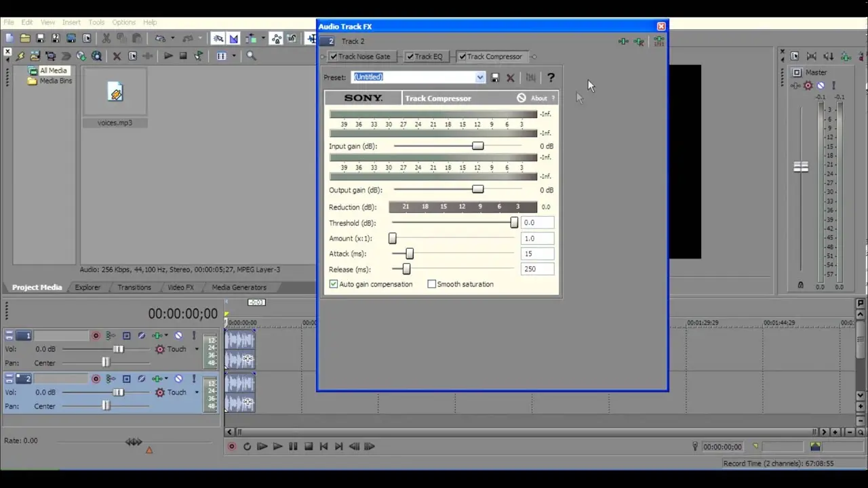This screenshot has height=488, width=868.
Task: Open Track 1 input monitor dropdown arrow
Action: [x=167, y=335]
